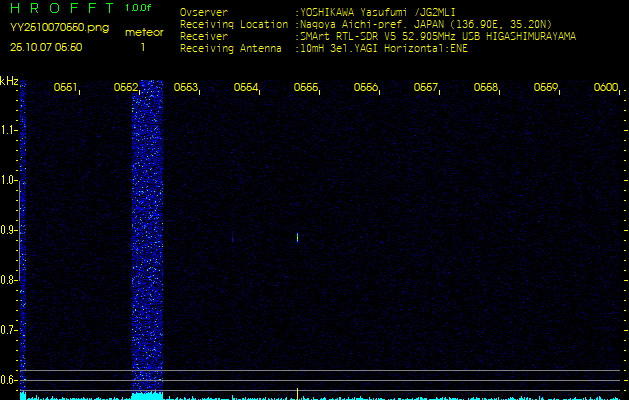Click the 0.8 kHz axis label
This screenshot has width=629, height=400.
coord(8,280)
